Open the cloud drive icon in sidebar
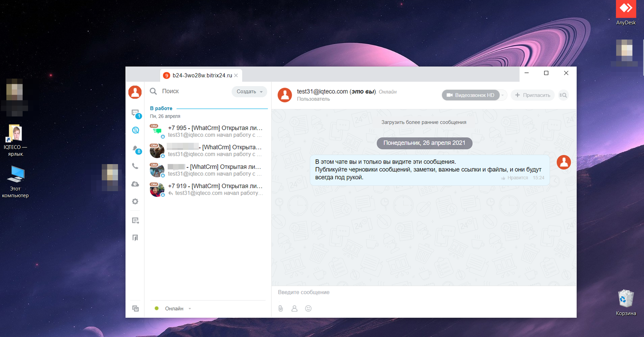The image size is (644, 337). click(135, 184)
